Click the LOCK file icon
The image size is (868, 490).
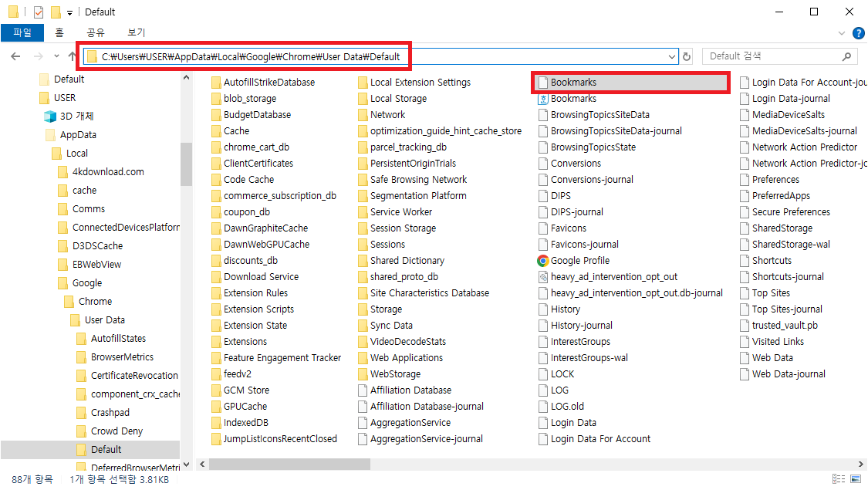tap(543, 374)
